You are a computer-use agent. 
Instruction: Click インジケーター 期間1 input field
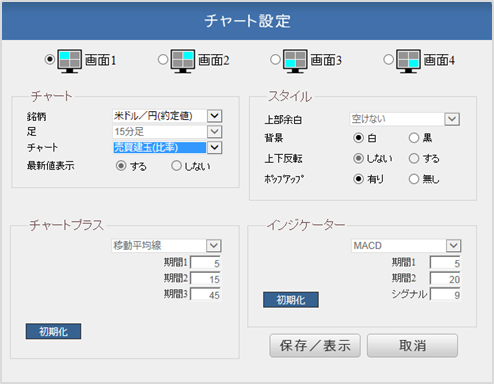pos(445,263)
